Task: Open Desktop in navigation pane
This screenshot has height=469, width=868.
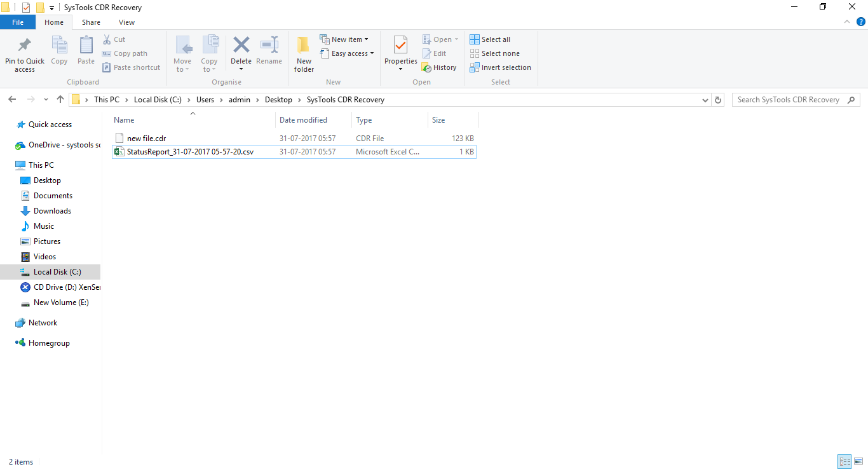Action: 47,180
